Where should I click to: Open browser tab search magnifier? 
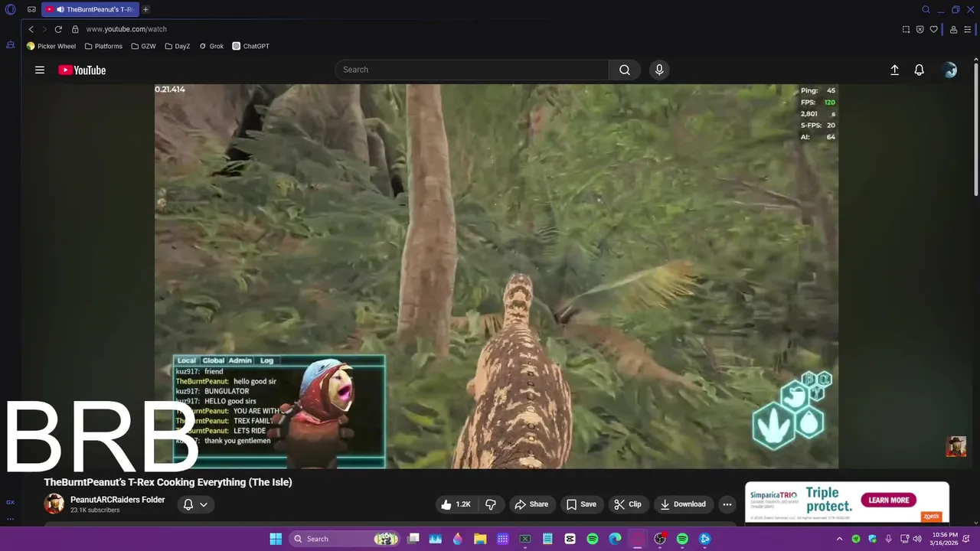click(x=926, y=9)
